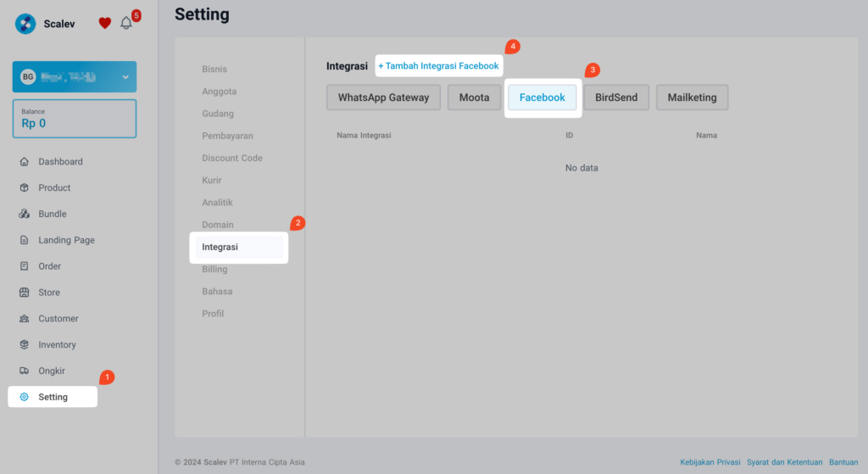Select Analitik settings section
The image size is (868, 474).
coord(217,202)
